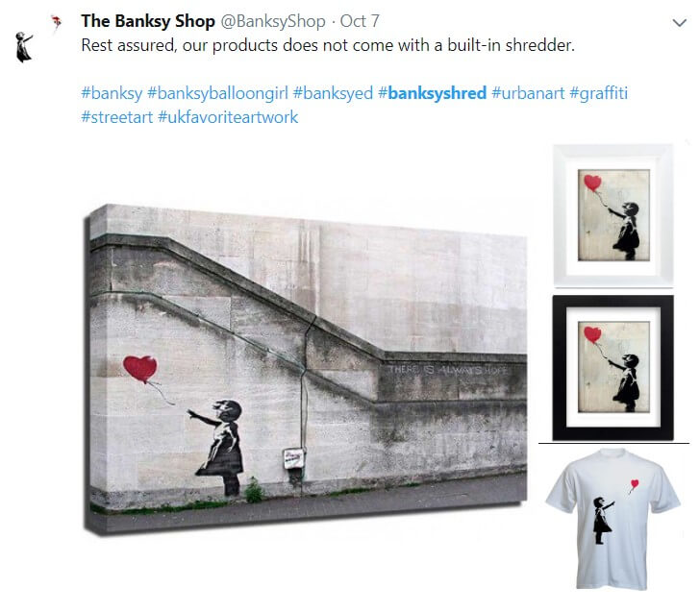700x612 pixels.
Task: Visit the @BanksyShop handle
Action: (x=273, y=21)
